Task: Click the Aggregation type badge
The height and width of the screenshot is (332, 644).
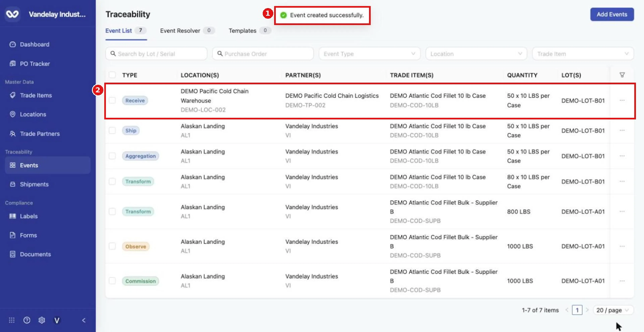Action: [x=141, y=156]
